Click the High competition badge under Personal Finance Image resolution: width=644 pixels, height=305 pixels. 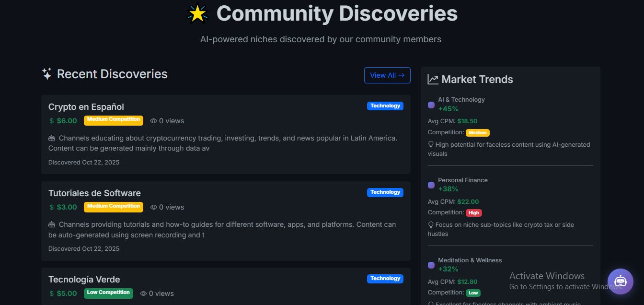click(x=474, y=212)
